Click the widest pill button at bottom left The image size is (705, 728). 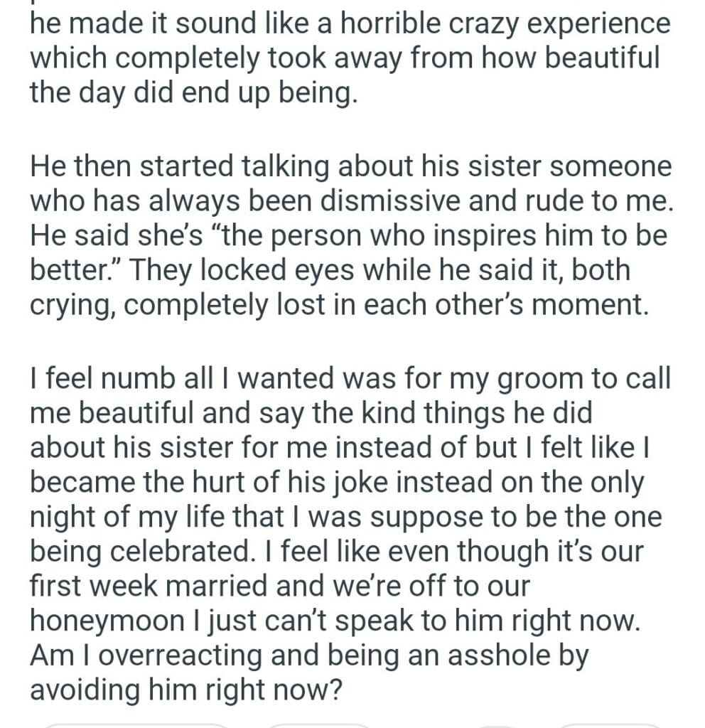pos(135,724)
